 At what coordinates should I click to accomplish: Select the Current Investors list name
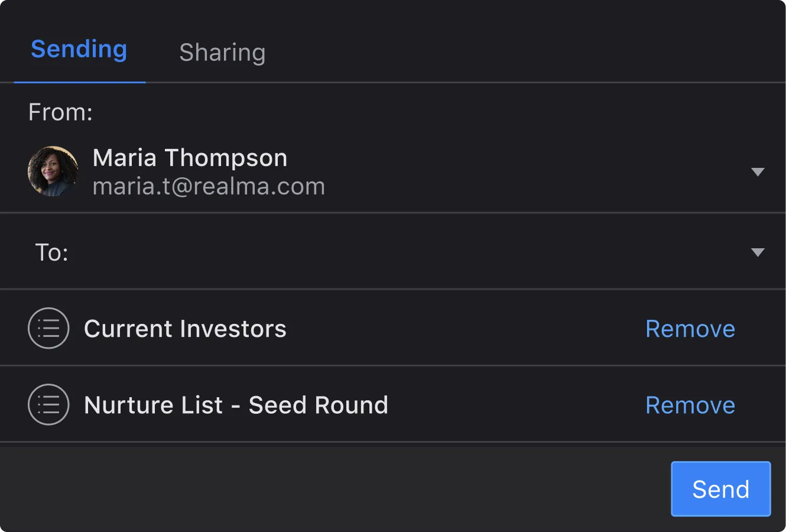tap(185, 329)
